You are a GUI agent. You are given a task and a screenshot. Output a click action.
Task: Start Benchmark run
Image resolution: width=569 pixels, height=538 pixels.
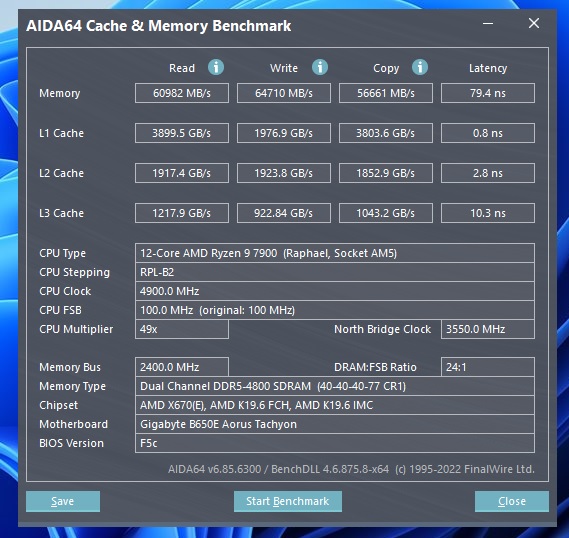pyautogui.click(x=288, y=501)
